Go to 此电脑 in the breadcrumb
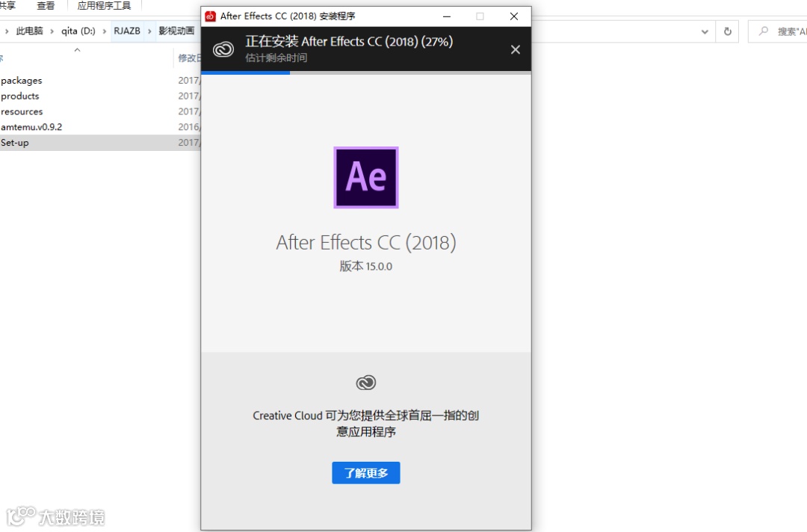 click(x=29, y=31)
